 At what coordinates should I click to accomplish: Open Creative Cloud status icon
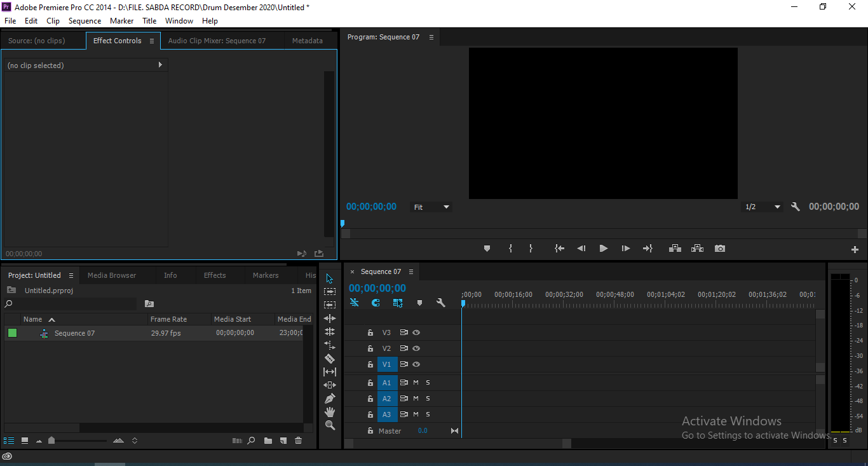tap(7, 456)
